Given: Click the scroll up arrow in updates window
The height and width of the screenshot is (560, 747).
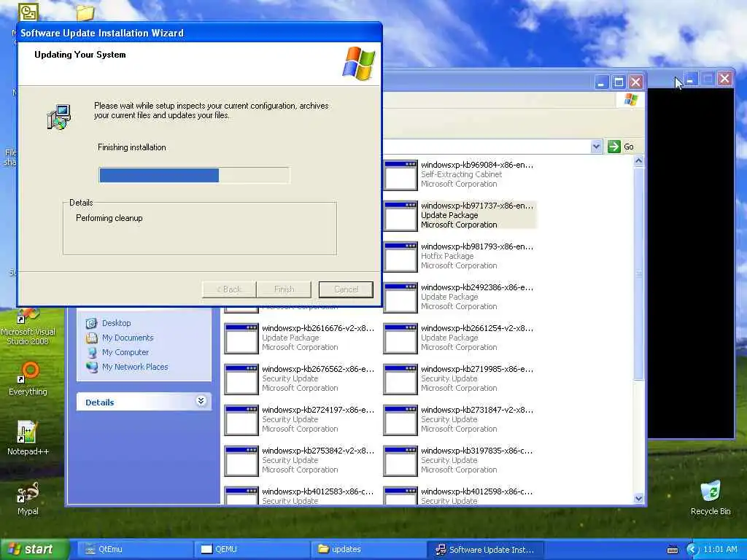Looking at the screenshot, I should (639, 161).
